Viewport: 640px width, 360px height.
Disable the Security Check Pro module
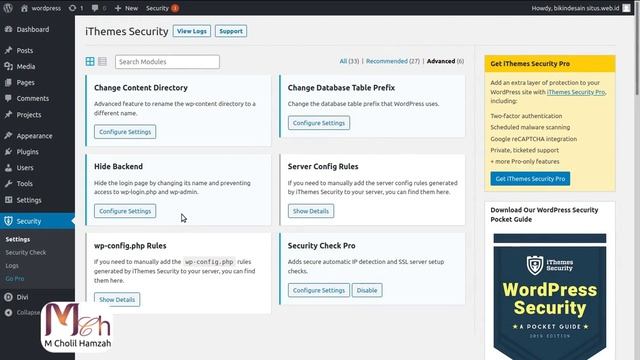click(367, 290)
